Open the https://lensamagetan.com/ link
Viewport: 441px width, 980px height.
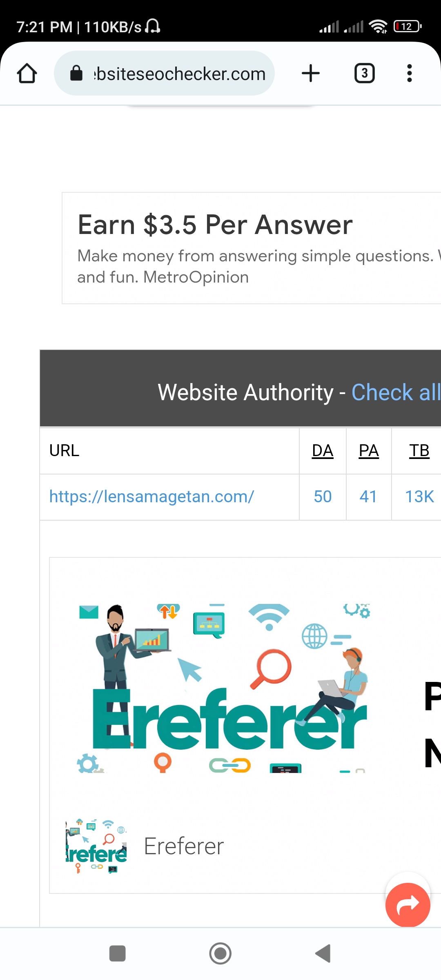(151, 497)
